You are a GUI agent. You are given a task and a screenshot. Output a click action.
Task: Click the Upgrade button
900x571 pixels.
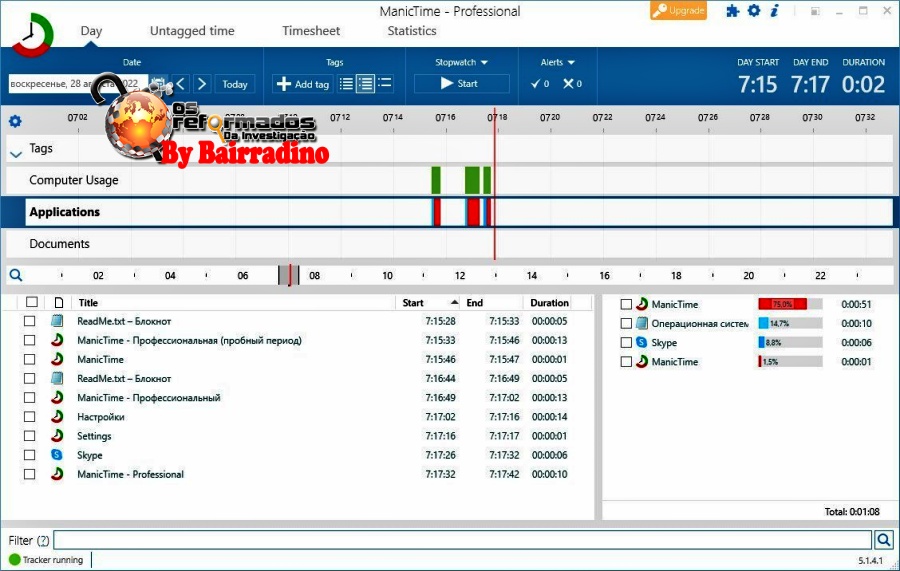[x=678, y=10]
